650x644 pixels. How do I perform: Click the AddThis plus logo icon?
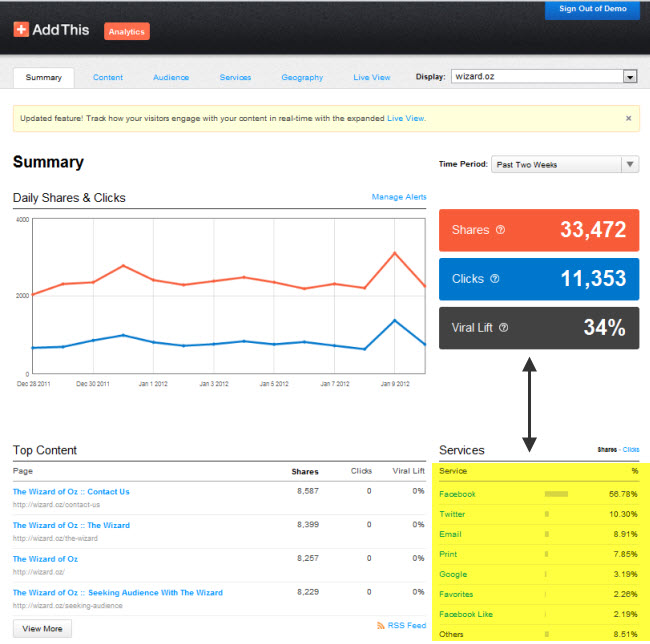(x=21, y=29)
